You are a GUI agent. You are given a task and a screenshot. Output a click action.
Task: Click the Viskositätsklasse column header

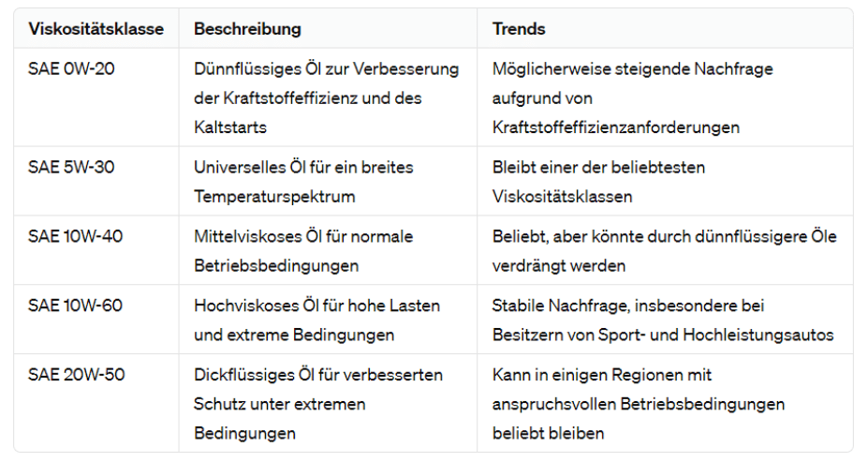[x=96, y=29]
